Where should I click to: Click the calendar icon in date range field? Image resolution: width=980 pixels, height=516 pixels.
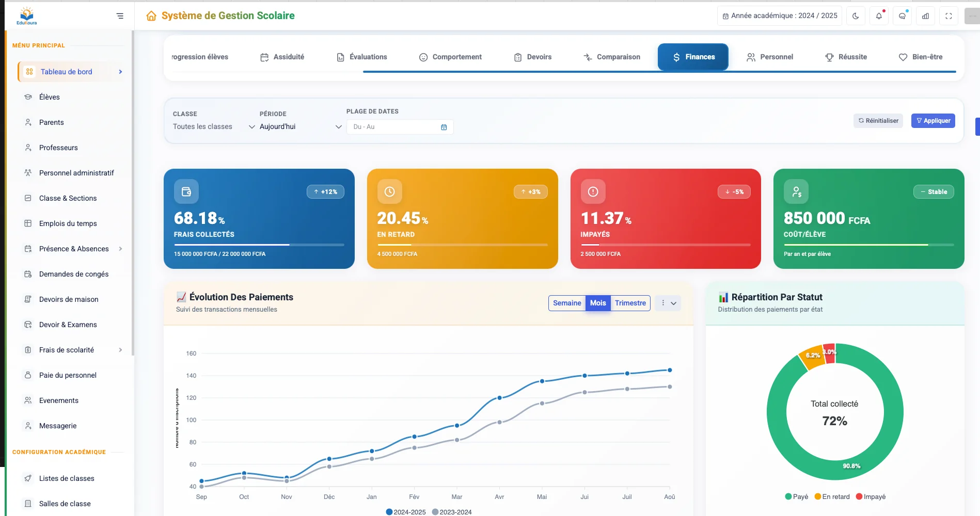(x=444, y=127)
